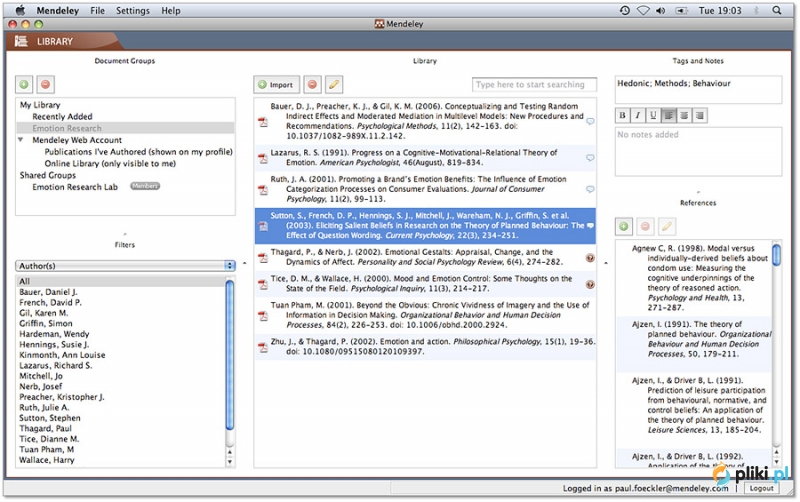Screen dimensions: 800x502
Task: Click the References list scrollbar thumb
Action: pos(776,255)
